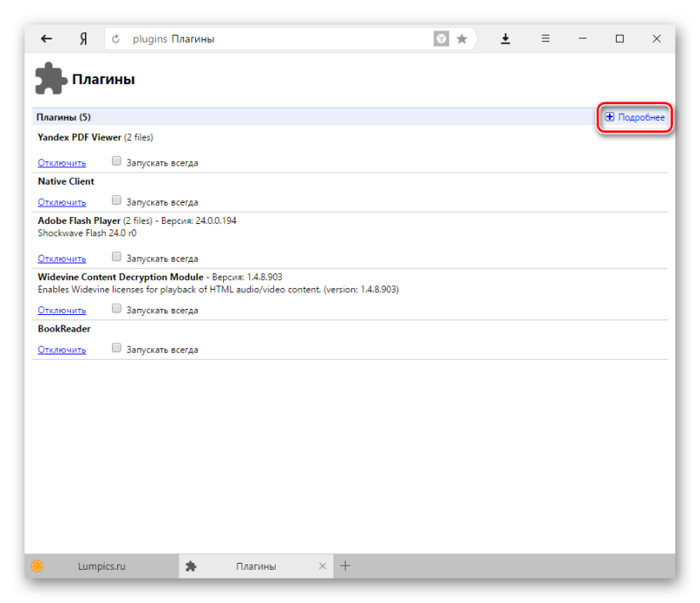Disable Widevine module via Отключить
This screenshot has width=700, height=603.
[61, 311]
